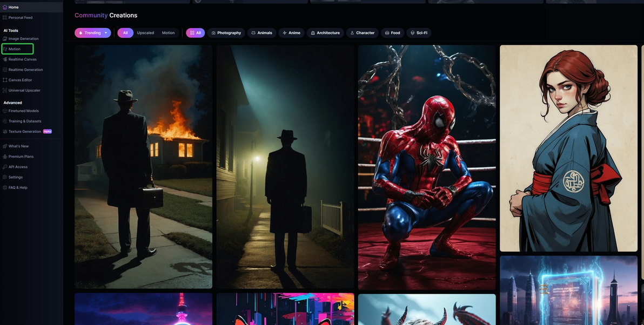Filter by Animals category label
The width and height of the screenshot is (644, 325).
(x=265, y=33)
